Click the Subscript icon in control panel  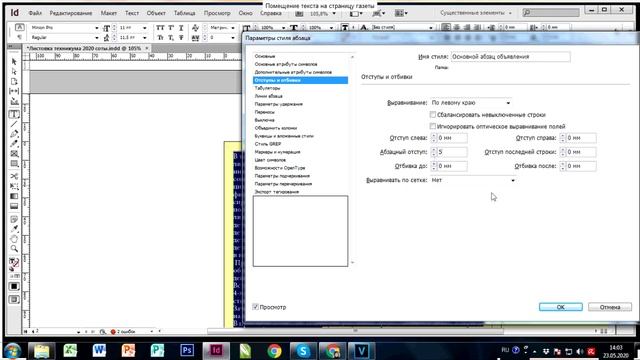coord(171,38)
